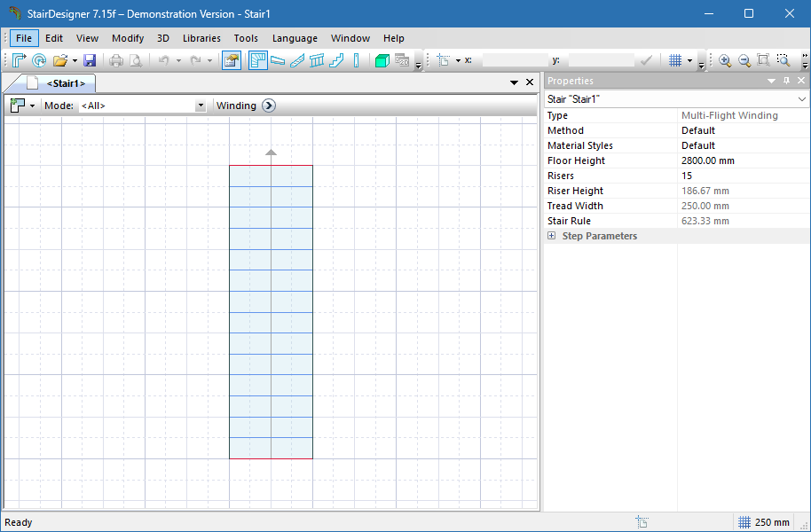811x532 pixels.
Task: Click the new spiral stair icon
Action: coord(39,60)
